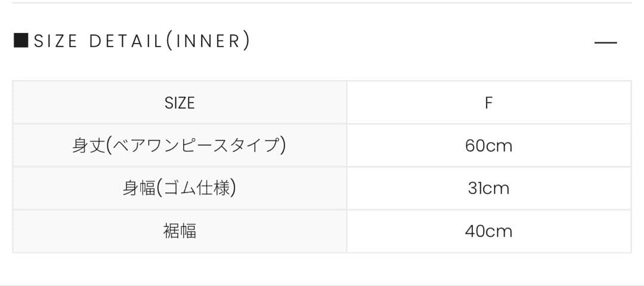Click the divider line above the section heading
This screenshot has width=644, height=286.
[x=322, y=3]
